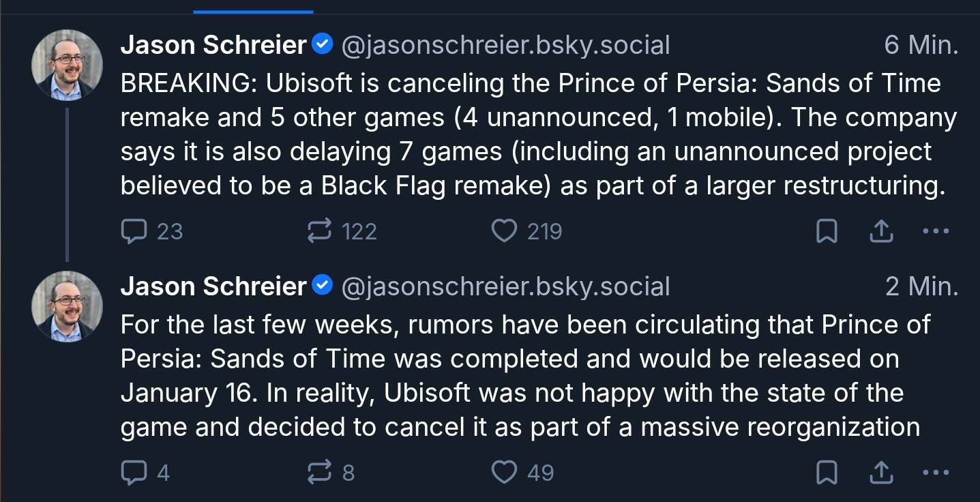Repost the second post with 8 reposts
Viewport: 980px width, 502px height.
[319, 473]
